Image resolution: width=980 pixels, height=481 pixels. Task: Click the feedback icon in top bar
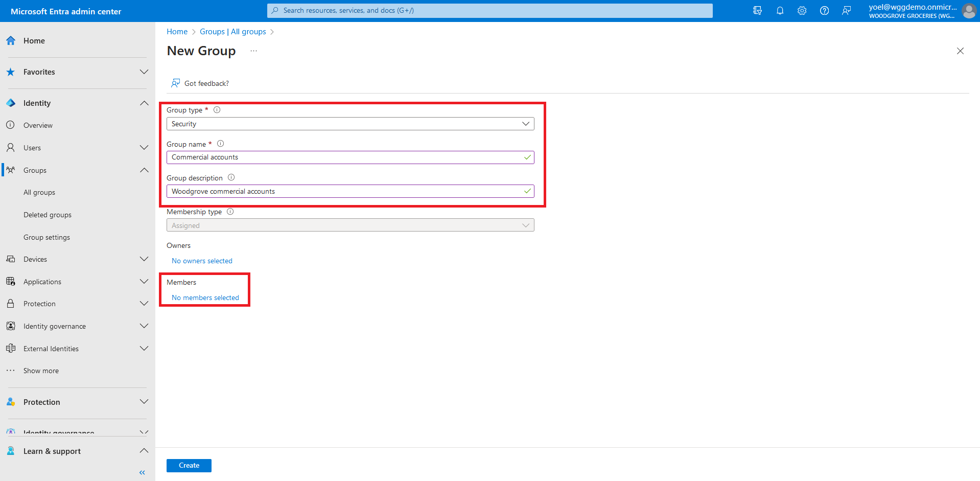(847, 11)
